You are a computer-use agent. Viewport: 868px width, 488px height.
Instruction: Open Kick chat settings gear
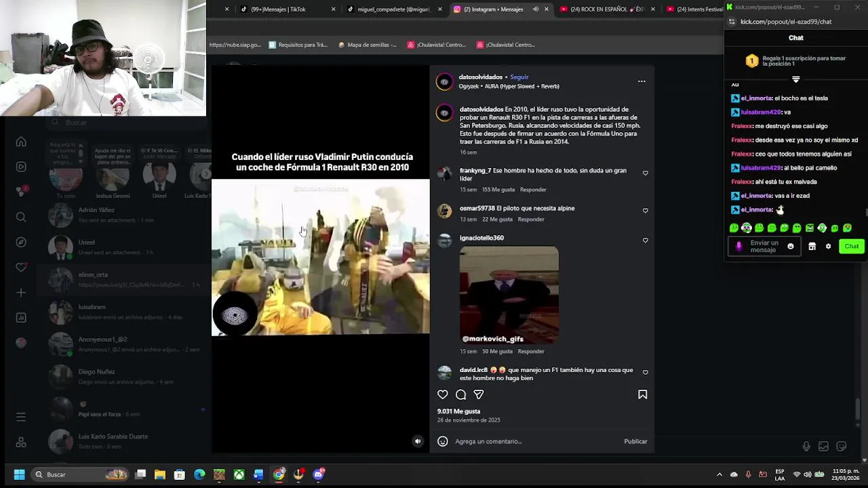click(x=828, y=247)
